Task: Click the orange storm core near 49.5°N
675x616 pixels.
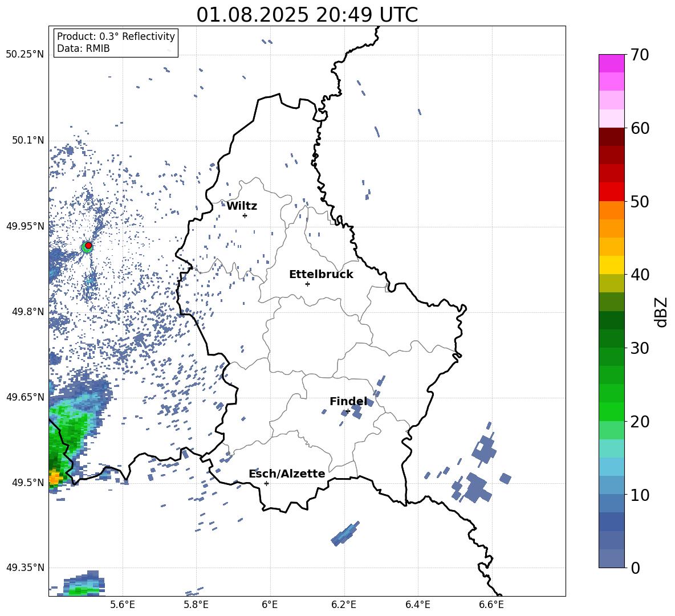Action: (54, 478)
